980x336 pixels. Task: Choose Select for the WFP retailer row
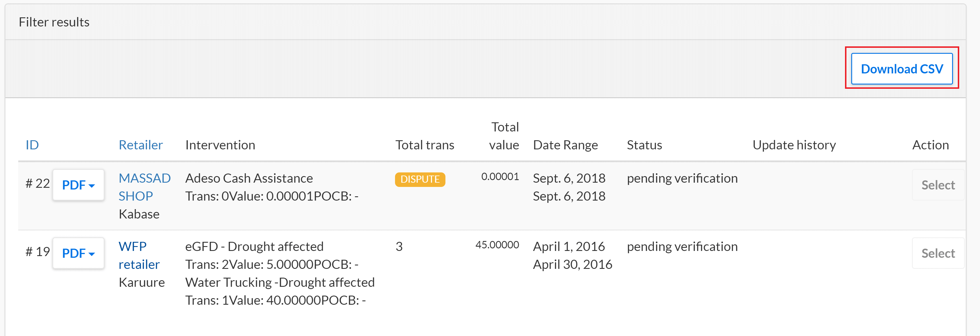[x=938, y=253]
